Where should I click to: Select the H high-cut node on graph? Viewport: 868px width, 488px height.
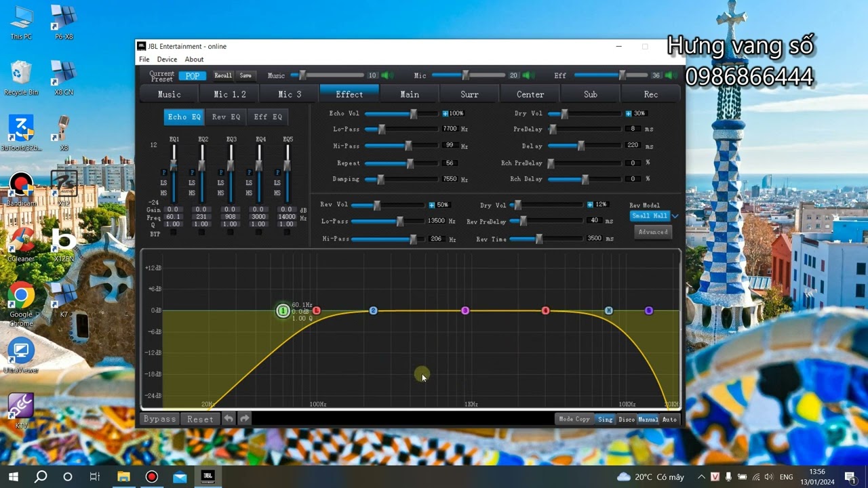click(609, 310)
